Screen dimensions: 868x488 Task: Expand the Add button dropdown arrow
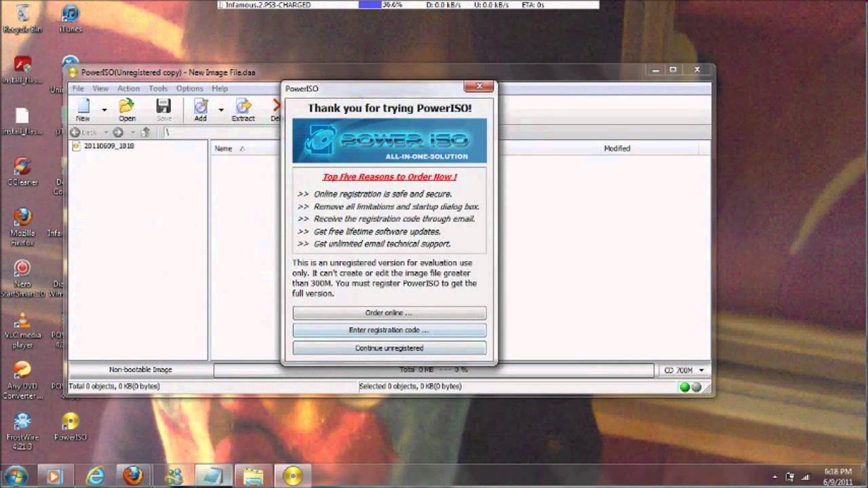(221, 110)
